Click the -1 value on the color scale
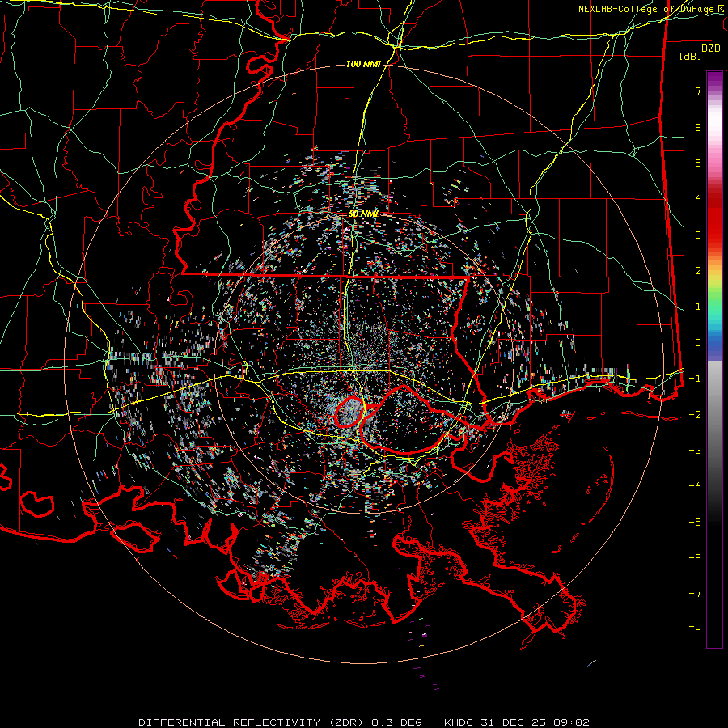This screenshot has height=728, width=728. pos(695,379)
